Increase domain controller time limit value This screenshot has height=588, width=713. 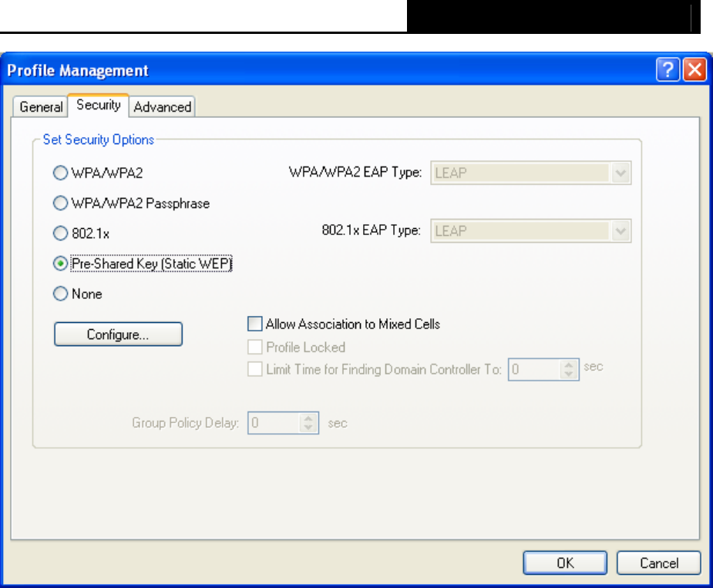coord(569,365)
